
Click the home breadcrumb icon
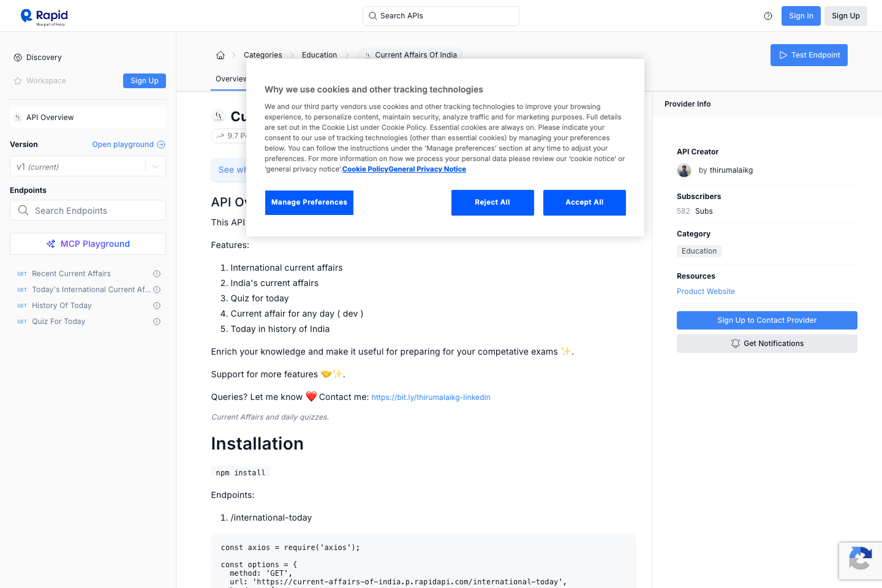coord(221,55)
